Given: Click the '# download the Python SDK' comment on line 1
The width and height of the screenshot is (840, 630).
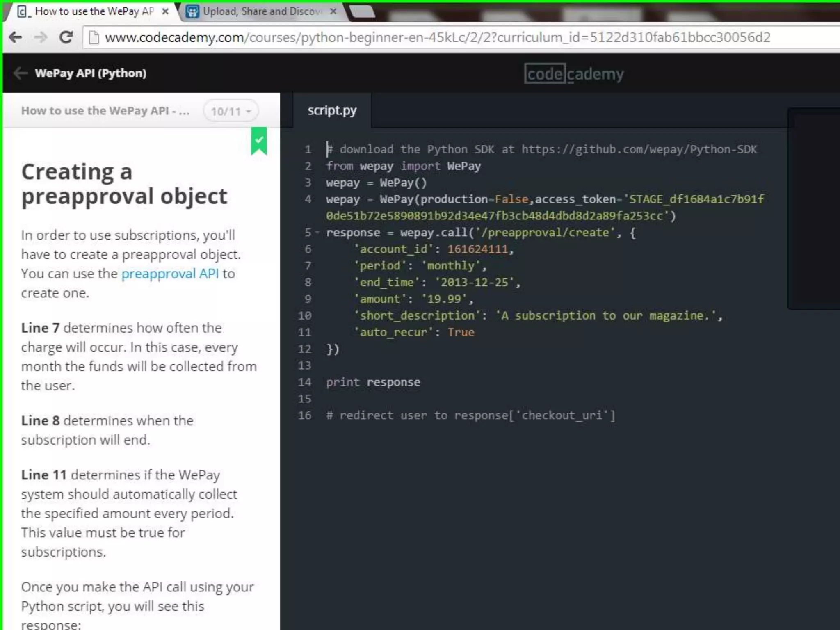Looking at the screenshot, I should [541, 149].
